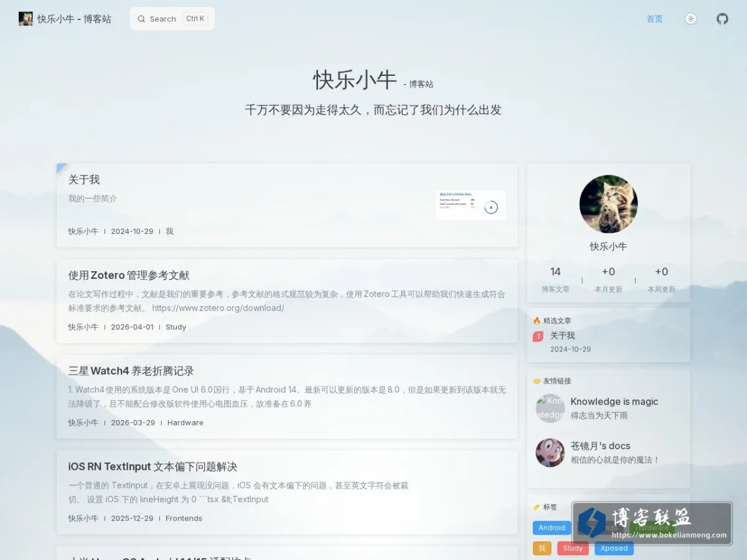Click 快乐小牛 - 博客站 navbar title

coord(74,19)
